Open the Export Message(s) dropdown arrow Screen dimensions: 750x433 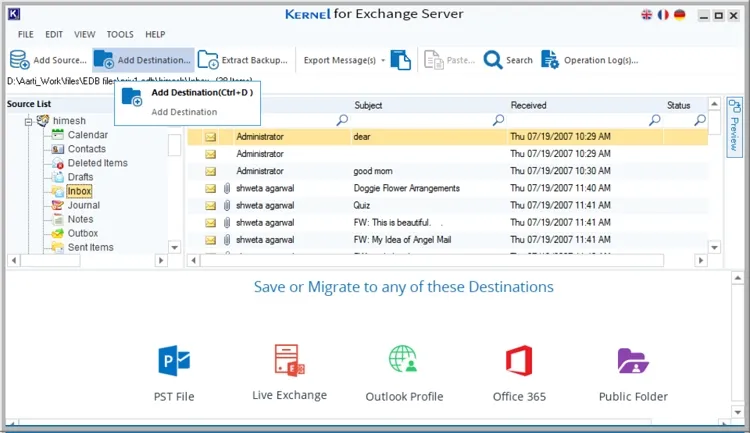pyautogui.click(x=383, y=60)
